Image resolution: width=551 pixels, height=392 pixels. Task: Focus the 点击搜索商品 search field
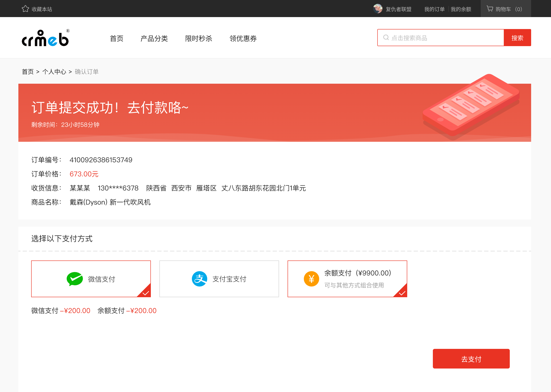(x=441, y=38)
